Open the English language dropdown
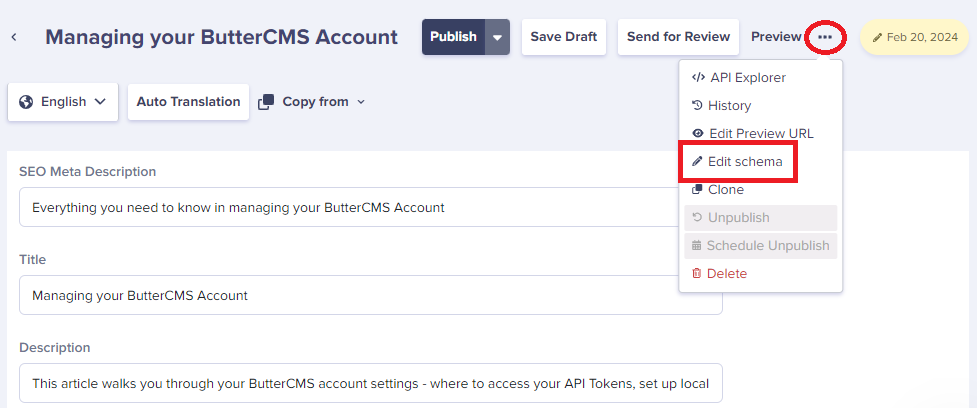Screen dimensions: 977x408 [x=63, y=102]
